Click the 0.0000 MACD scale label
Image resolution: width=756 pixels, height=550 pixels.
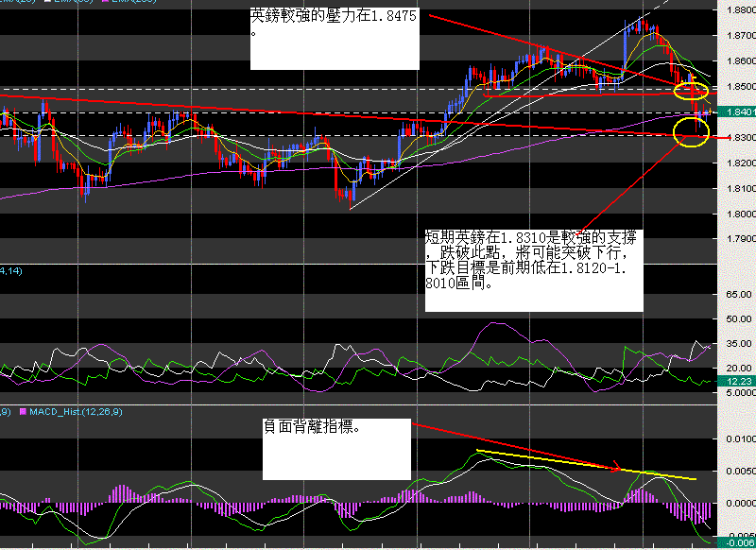pos(741,504)
